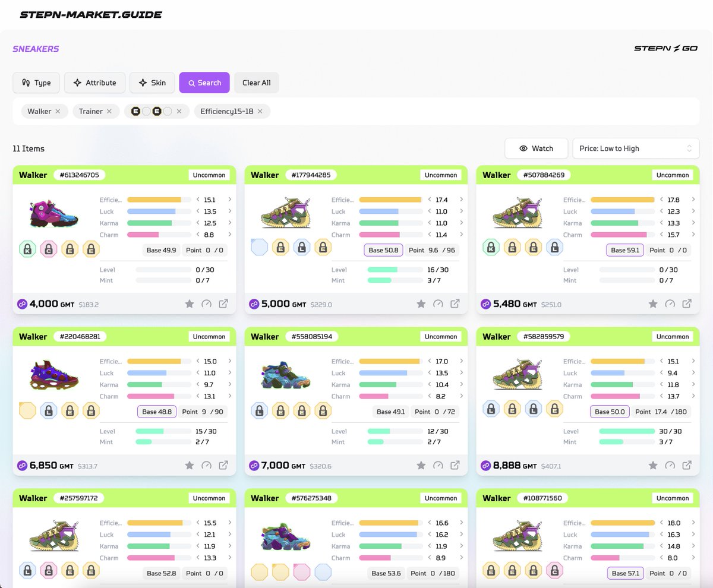This screenshot has height=588, width=713.
Task: Favorite sneaker #220468281
Action: point(190,466)
